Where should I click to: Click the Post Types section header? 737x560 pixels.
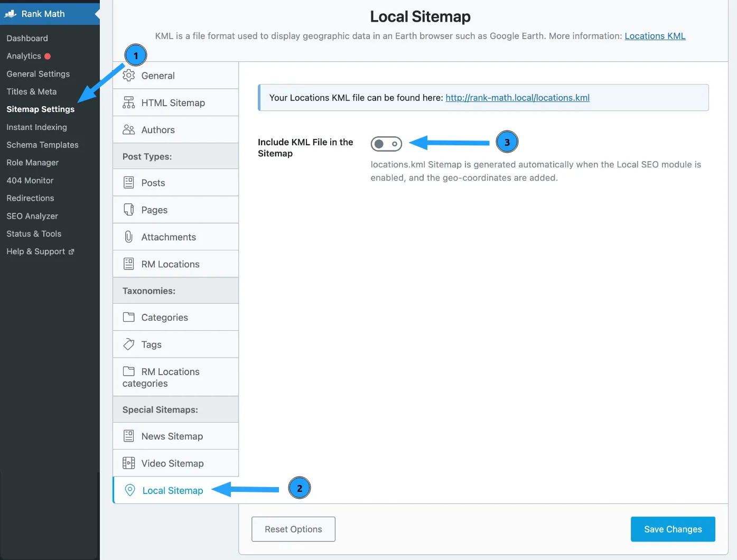coord(175,156)
